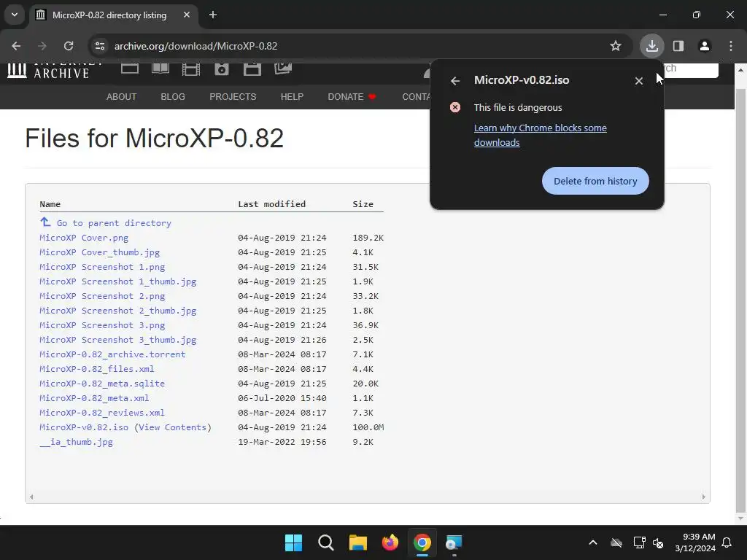Open the PROJECTS menu item

pos(233,97)
